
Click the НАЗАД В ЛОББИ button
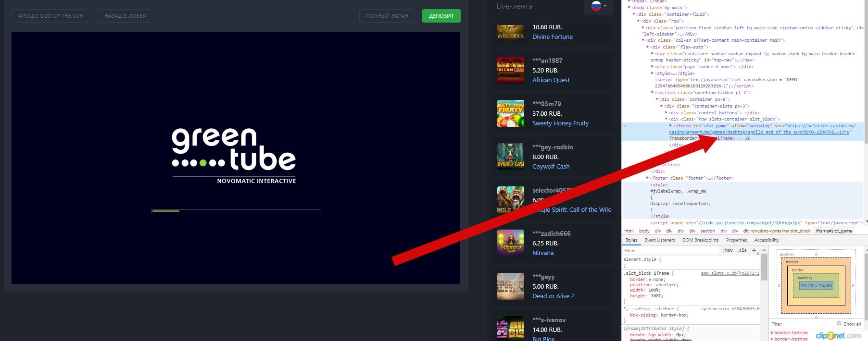coord(126,16)
